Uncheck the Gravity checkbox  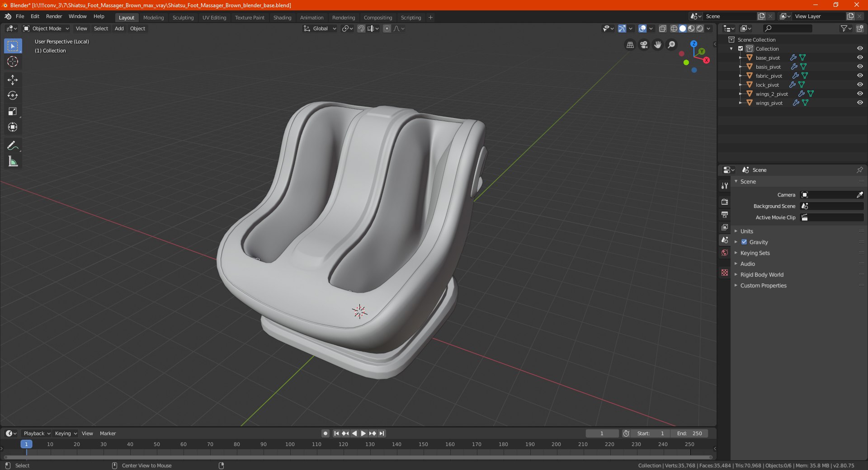coord(744,242)
